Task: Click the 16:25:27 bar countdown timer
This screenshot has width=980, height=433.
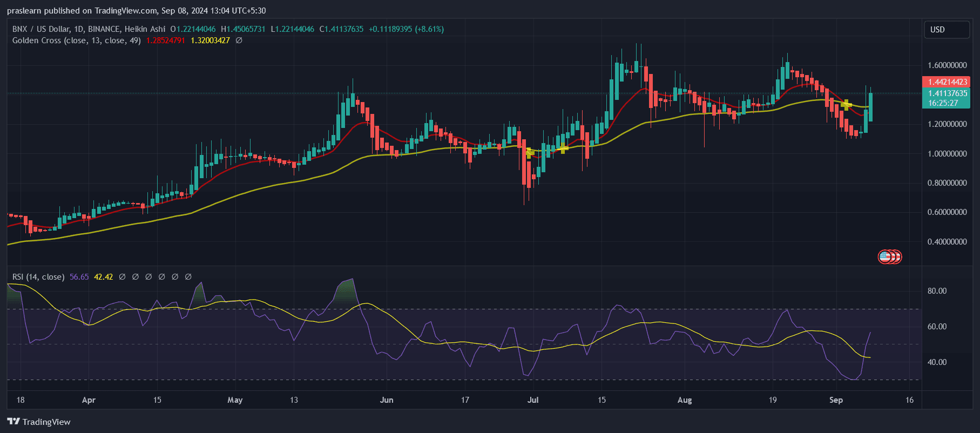Action: (x=943, y=103)
